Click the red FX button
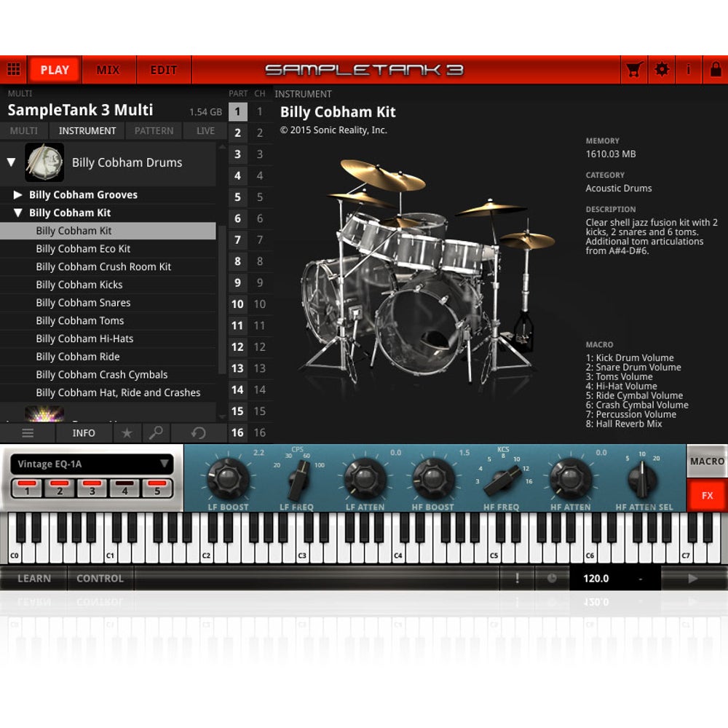Image resolution: width=728 pixels, height=728 pixels. 707,495
